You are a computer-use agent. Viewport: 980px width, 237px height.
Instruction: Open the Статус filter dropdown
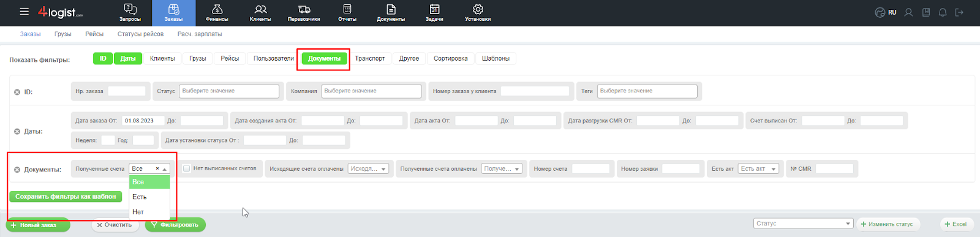pyautogui.click(x=229, y=91)
